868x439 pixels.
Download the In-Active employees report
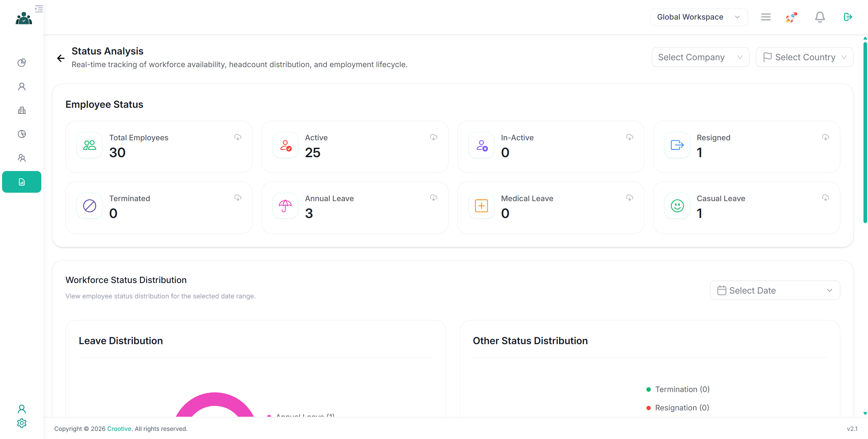point(629,137)
